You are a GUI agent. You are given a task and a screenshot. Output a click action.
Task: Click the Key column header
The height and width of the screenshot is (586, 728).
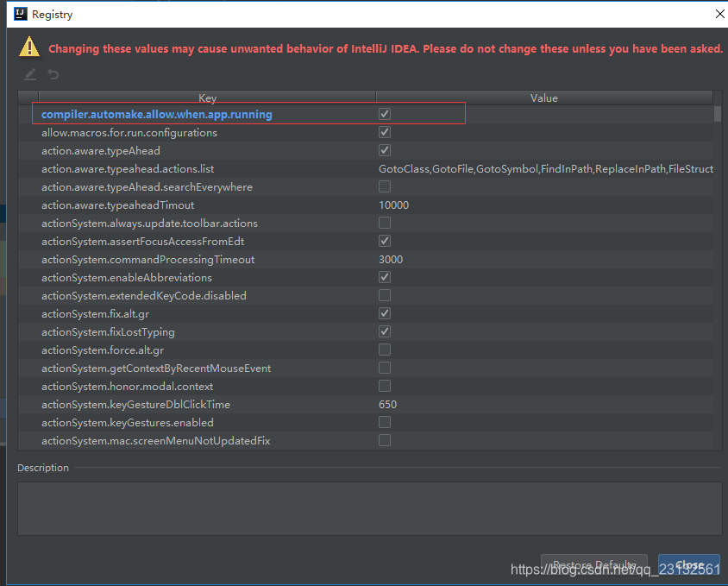tap(207, 98)
